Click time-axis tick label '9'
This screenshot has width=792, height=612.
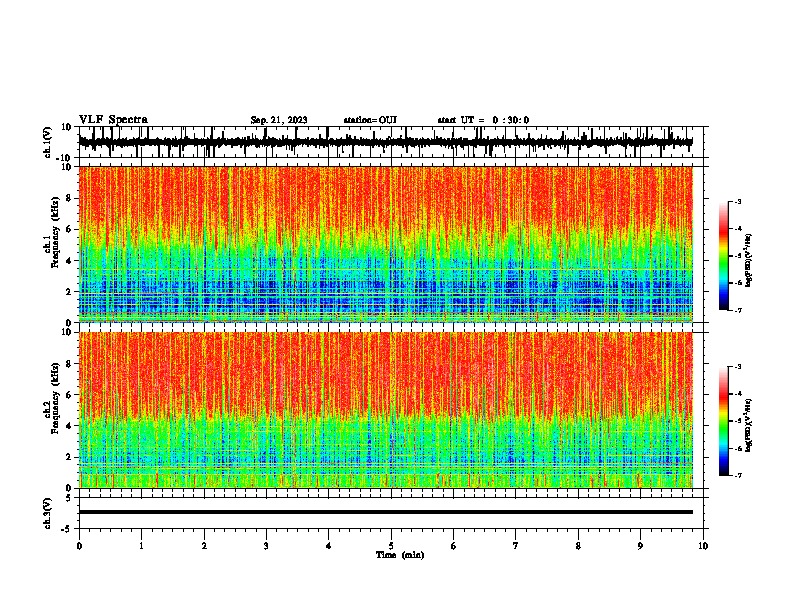pyautogui.click(x=640, y=546)
